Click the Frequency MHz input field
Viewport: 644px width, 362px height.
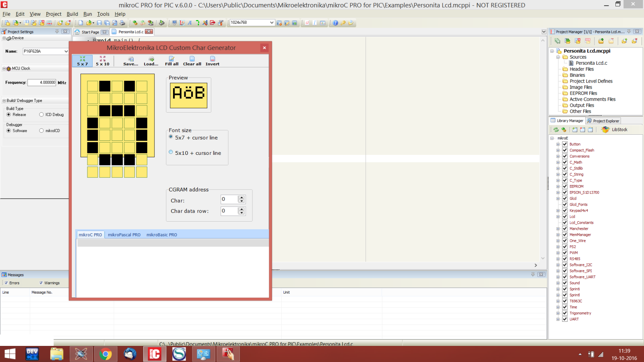[x=42, y=82]
